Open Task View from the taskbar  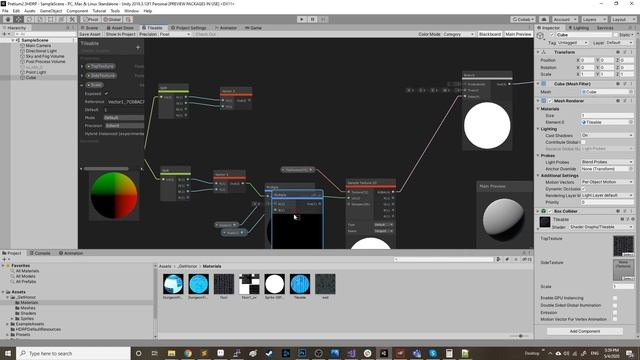pos(155,353)
